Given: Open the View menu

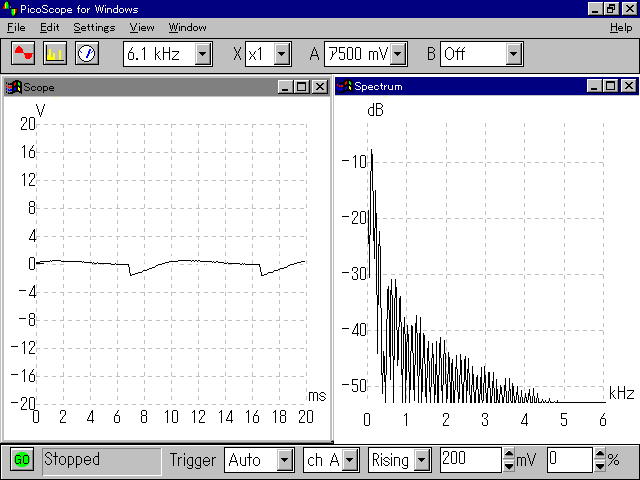Looking at the screenshot, I should pyautogui.click(x=142, y=27).
